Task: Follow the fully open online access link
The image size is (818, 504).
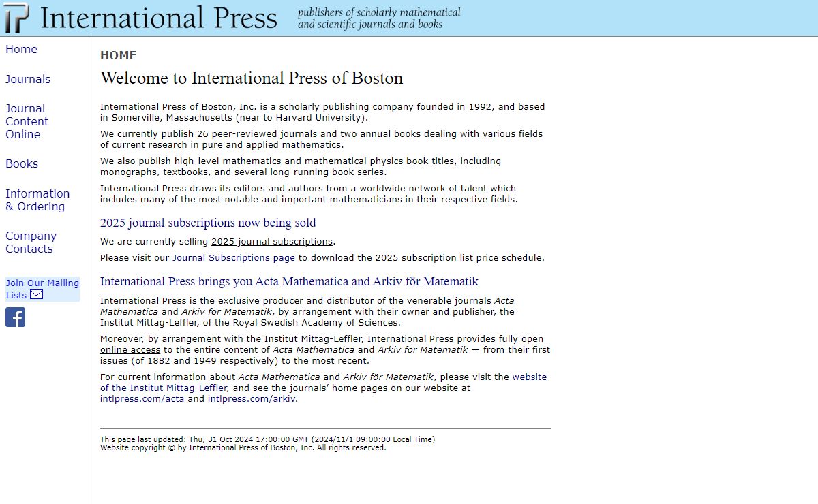Action: 322,345
